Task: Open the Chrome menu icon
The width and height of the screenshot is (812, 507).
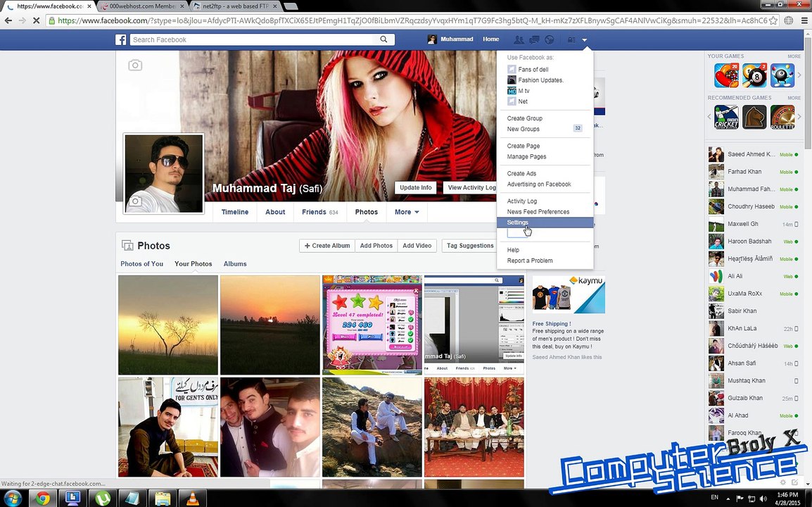Action: [x=804, y=20]
